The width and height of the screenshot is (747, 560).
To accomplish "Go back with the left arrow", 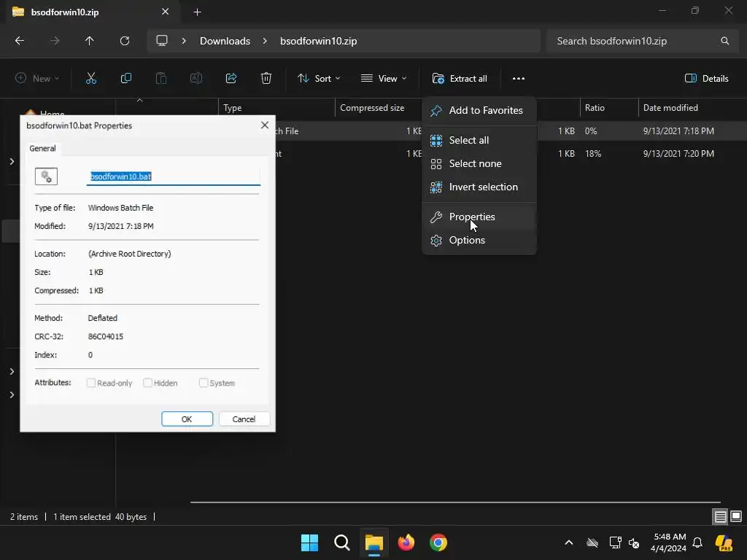I will point(20,41).
